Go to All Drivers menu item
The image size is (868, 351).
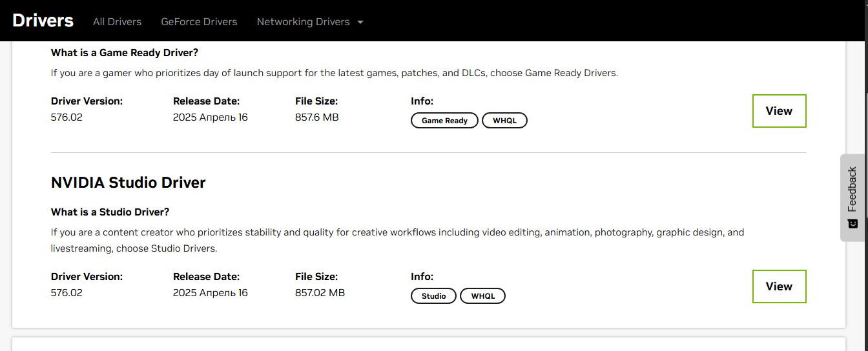[x=117, y=21]
